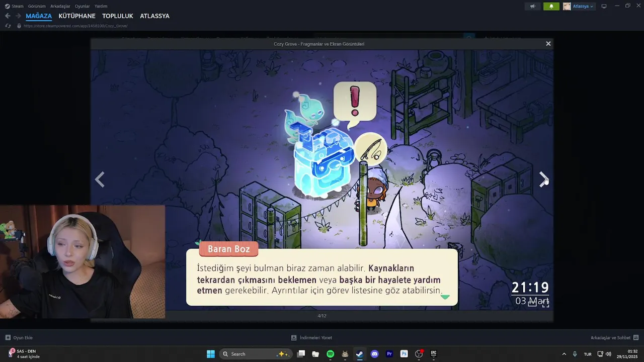
Task: Go to the previous screenshot arrow
Action: [100, 179]
